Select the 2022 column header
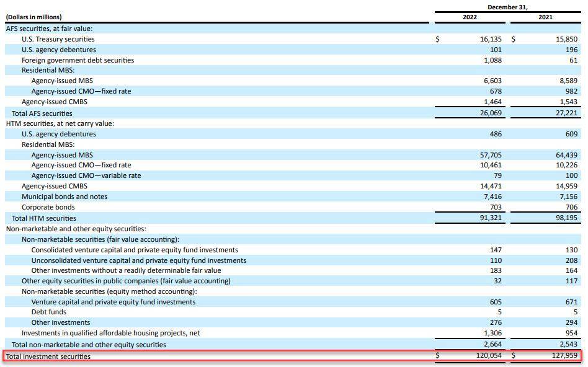 pyautogui.click(x=470, y=17)
